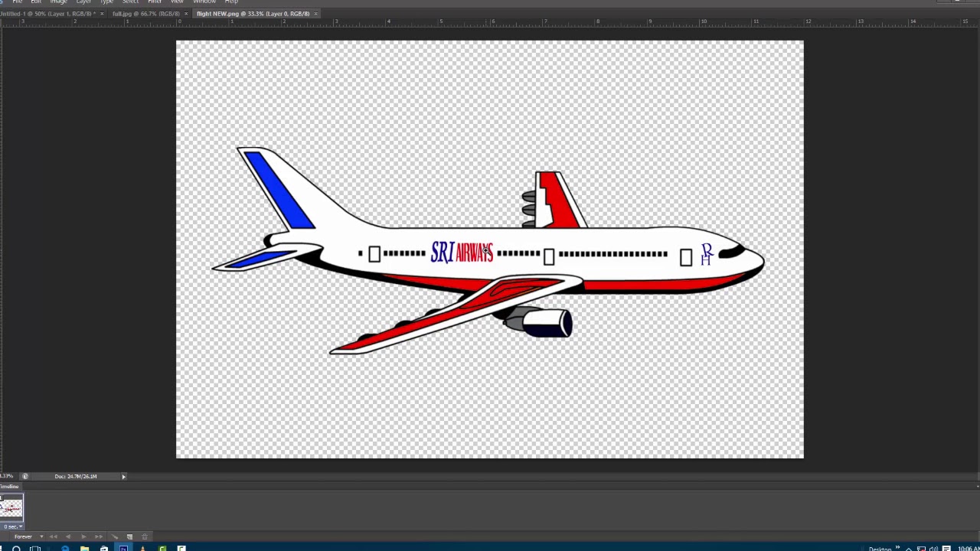Click the green app taskbar icon

coord(162,548)
